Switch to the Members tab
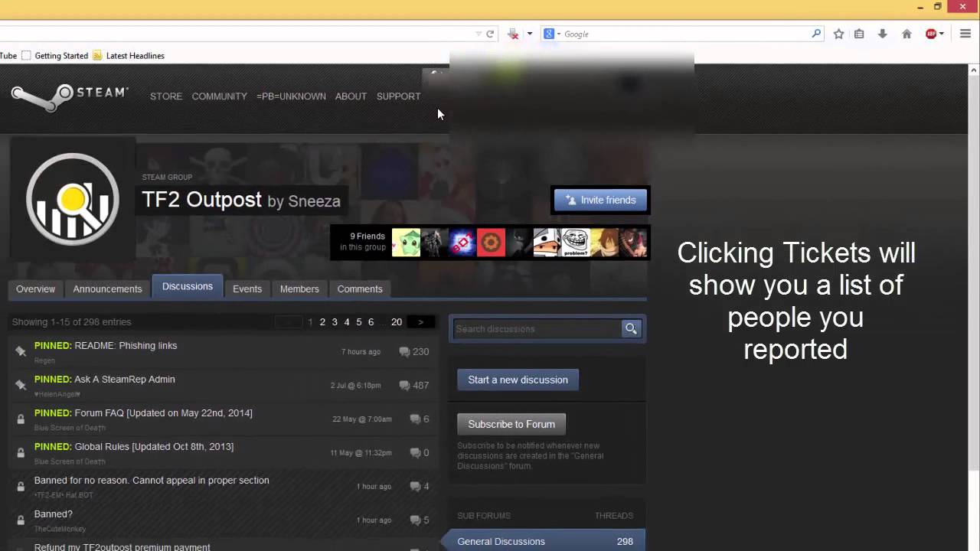Screen dimensions: 980x551 (x=299, y=289)
